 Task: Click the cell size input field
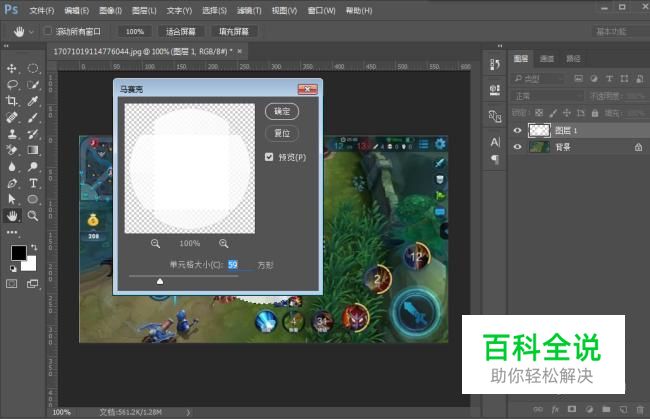tap(240, 264)
